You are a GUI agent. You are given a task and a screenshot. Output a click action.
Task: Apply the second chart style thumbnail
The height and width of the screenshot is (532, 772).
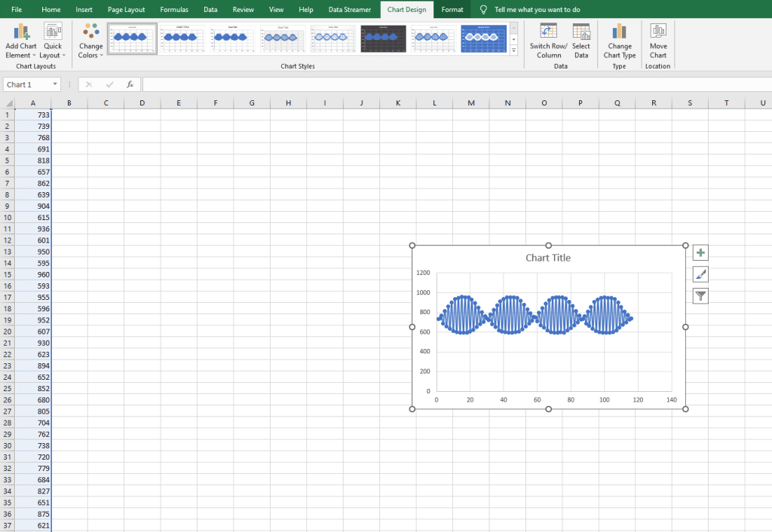182,38
